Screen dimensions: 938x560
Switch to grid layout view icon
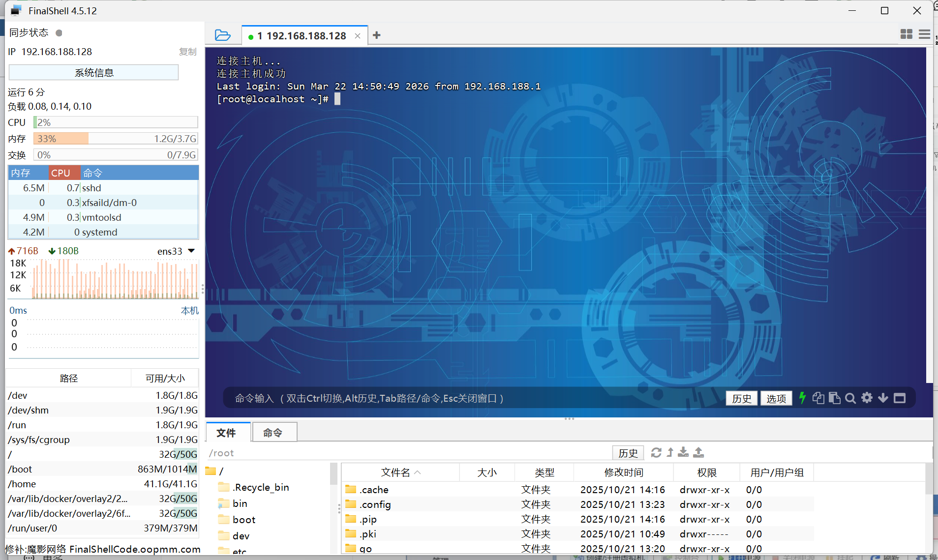pos(906,34)
